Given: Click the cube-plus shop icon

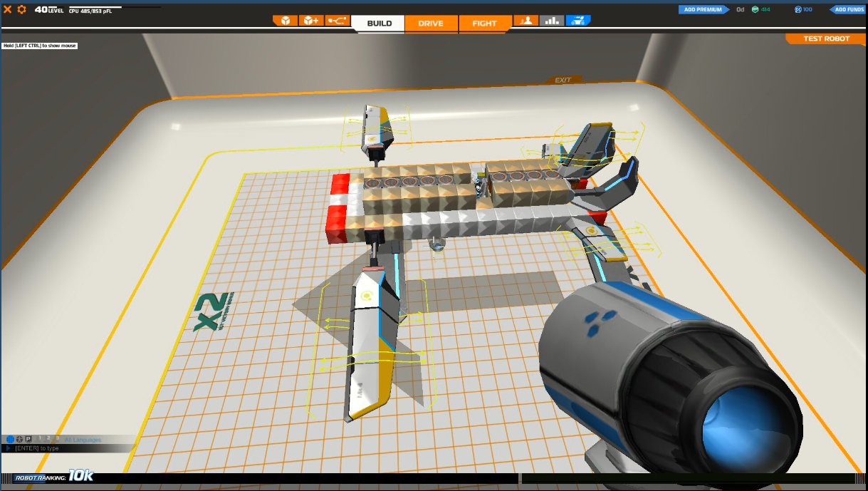Looking at the screenshot, I should 310,21.
